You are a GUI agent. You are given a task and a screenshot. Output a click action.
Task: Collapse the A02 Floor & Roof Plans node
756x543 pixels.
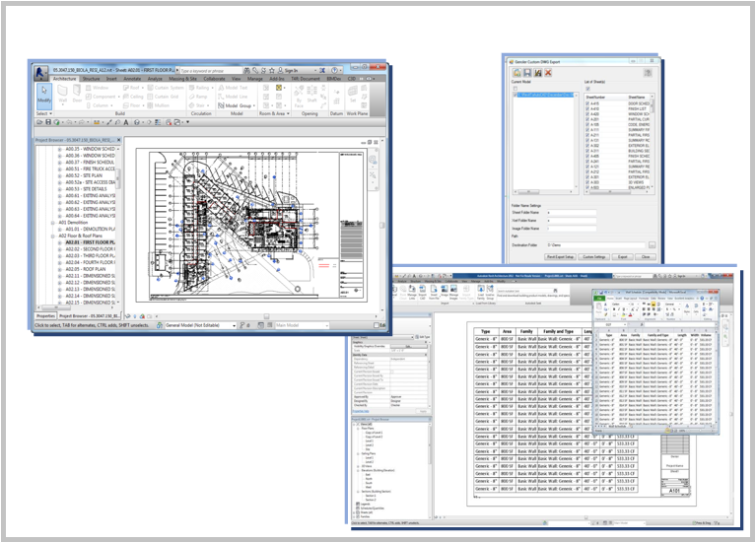tap(53, 237)
